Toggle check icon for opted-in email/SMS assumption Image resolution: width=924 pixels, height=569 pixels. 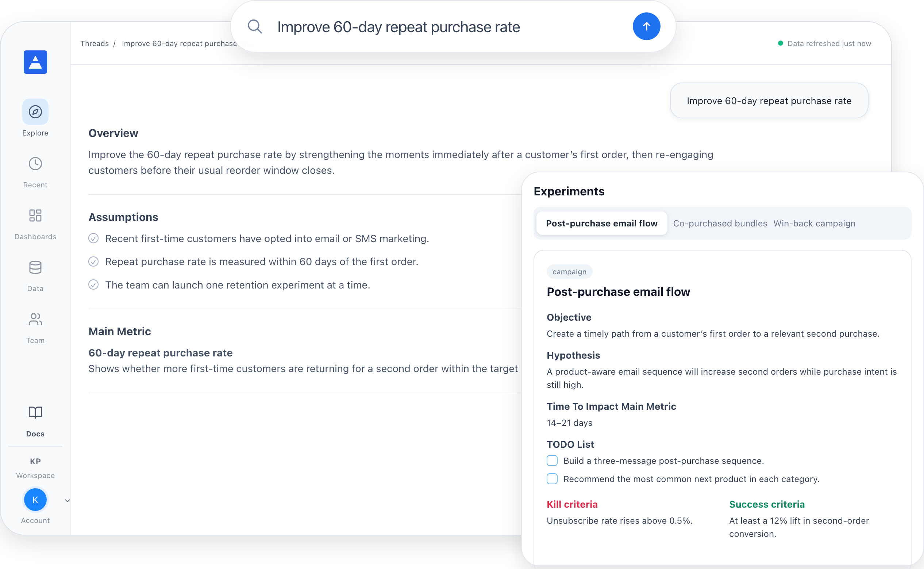(93, 238)
